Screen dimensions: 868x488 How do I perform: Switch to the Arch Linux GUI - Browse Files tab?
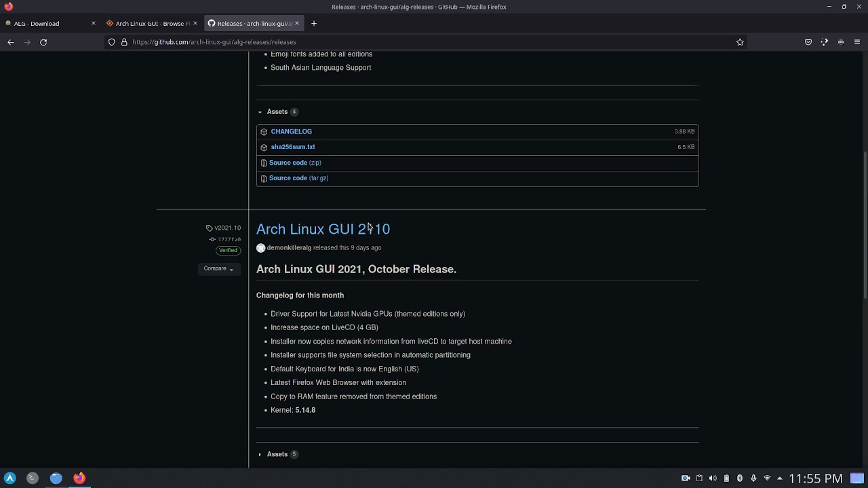pyautogui.click(x=153, y=23)
